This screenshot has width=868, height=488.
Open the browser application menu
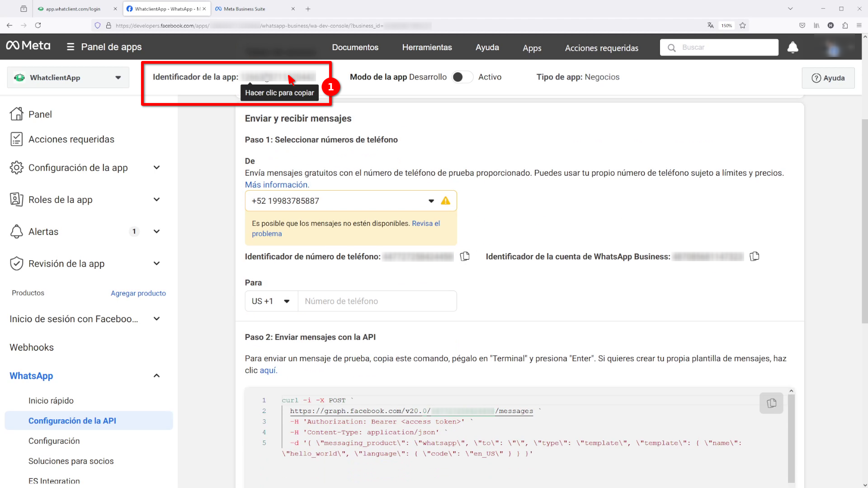pos(859,26)
